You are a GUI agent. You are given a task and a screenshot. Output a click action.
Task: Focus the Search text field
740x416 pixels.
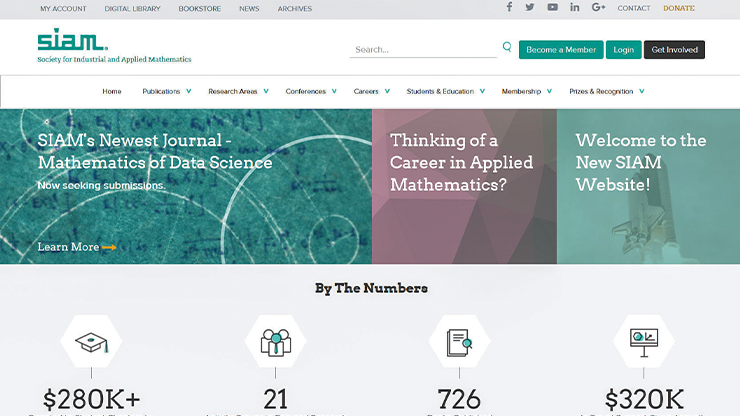422,49
